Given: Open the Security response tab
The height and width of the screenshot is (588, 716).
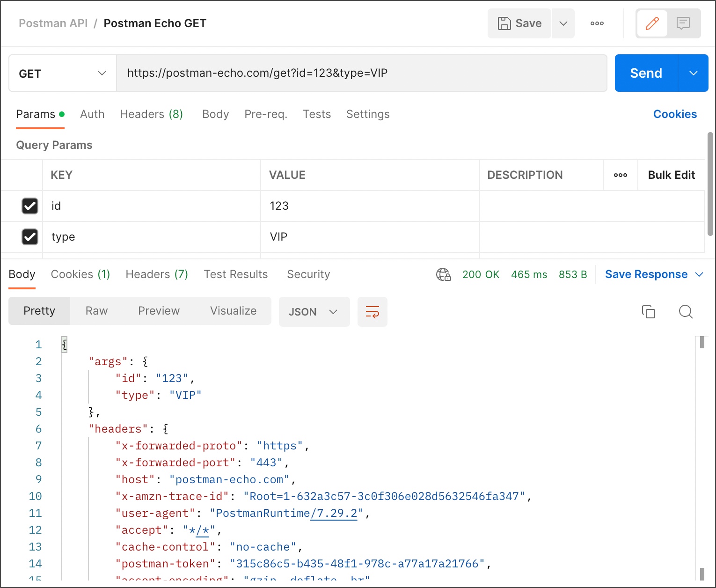Looking at the screenshot, I should pyautogui.click(x=308, y=274).
